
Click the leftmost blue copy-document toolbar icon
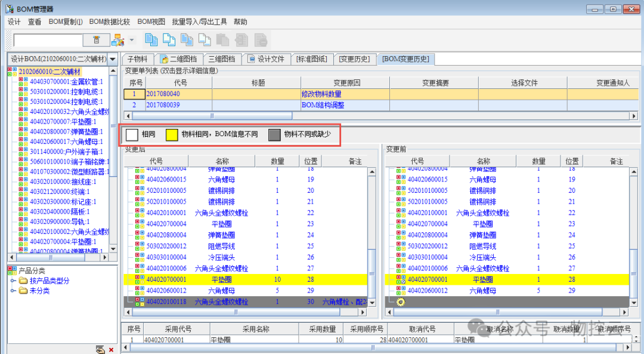coord(151,40)
